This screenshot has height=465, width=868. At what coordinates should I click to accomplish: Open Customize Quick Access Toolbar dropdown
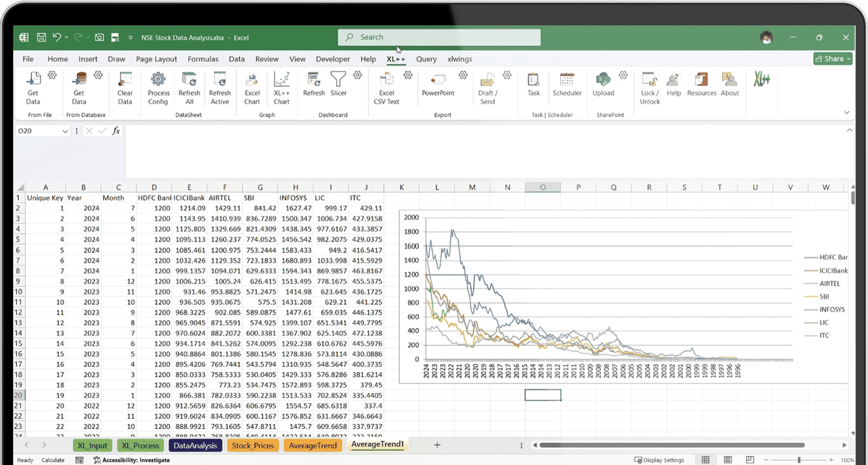[x=130, y=38]
